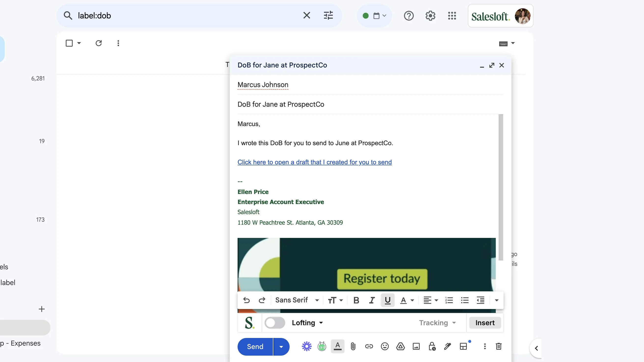
Task: Toggle bold formatting
Action: (356, 300)
